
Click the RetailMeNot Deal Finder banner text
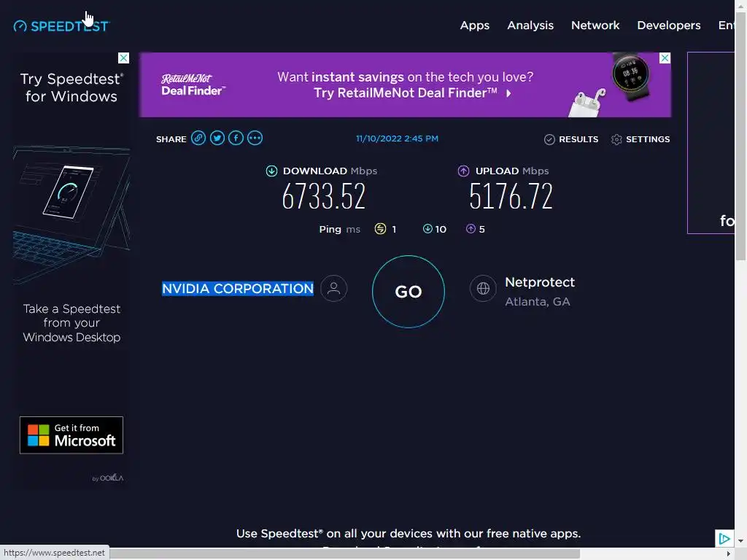tap(406, 85)
